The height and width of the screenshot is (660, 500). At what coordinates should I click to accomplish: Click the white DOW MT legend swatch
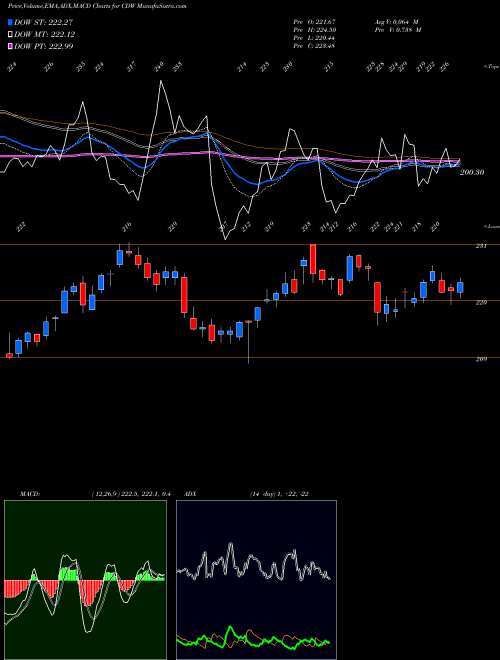[x=11, y=35]
